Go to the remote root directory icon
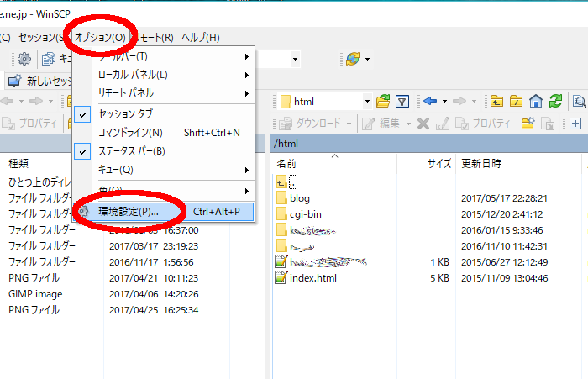 click(517, 101)
